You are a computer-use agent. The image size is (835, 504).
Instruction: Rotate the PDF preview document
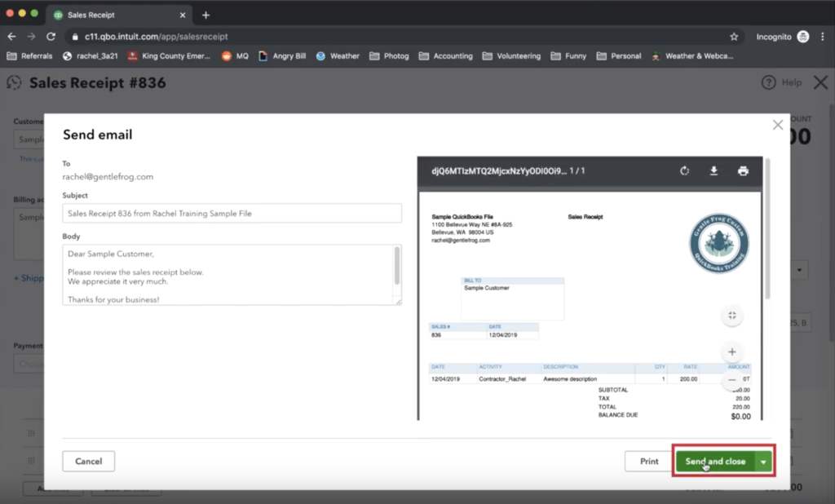684,171
